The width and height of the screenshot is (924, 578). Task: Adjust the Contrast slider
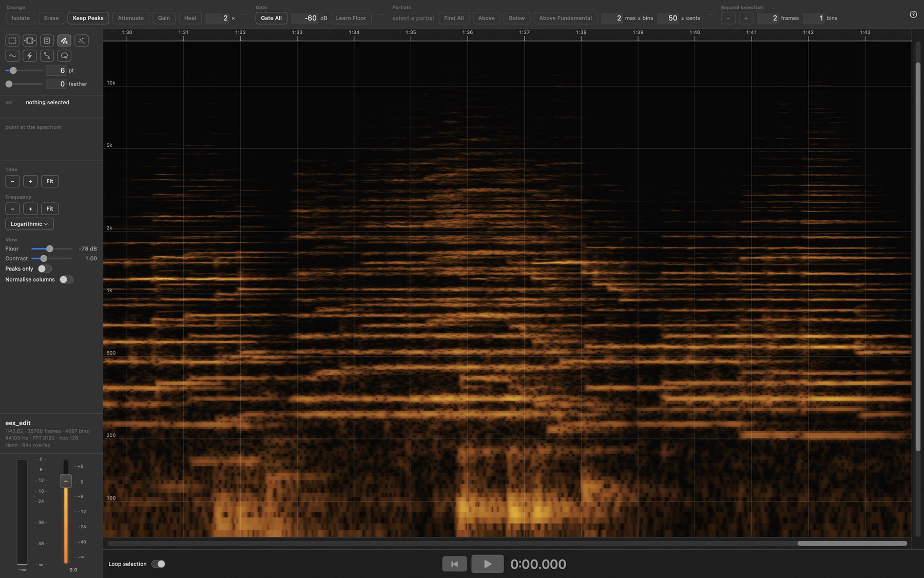point(51,258)
